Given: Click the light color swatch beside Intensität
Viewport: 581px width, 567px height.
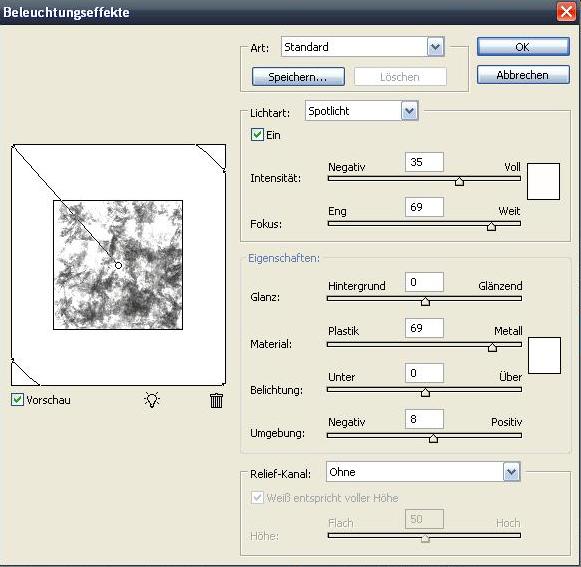Looking at the screenshot, I should [543, 182].
